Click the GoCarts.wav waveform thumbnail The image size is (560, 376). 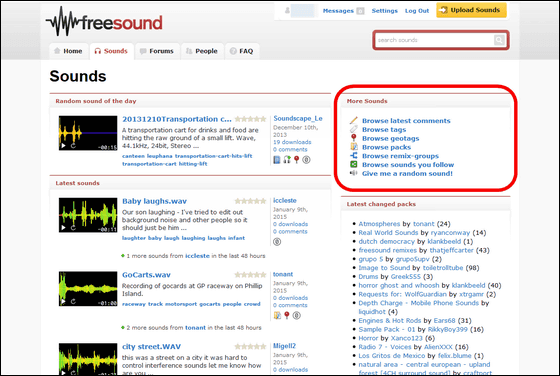point(88,289)
